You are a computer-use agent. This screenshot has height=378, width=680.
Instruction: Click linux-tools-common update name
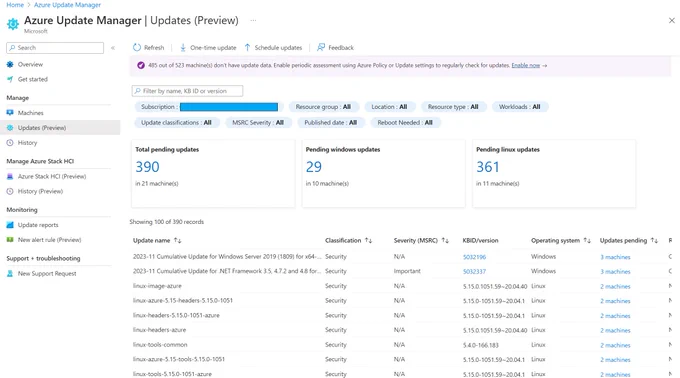click(x=160, y=345)
